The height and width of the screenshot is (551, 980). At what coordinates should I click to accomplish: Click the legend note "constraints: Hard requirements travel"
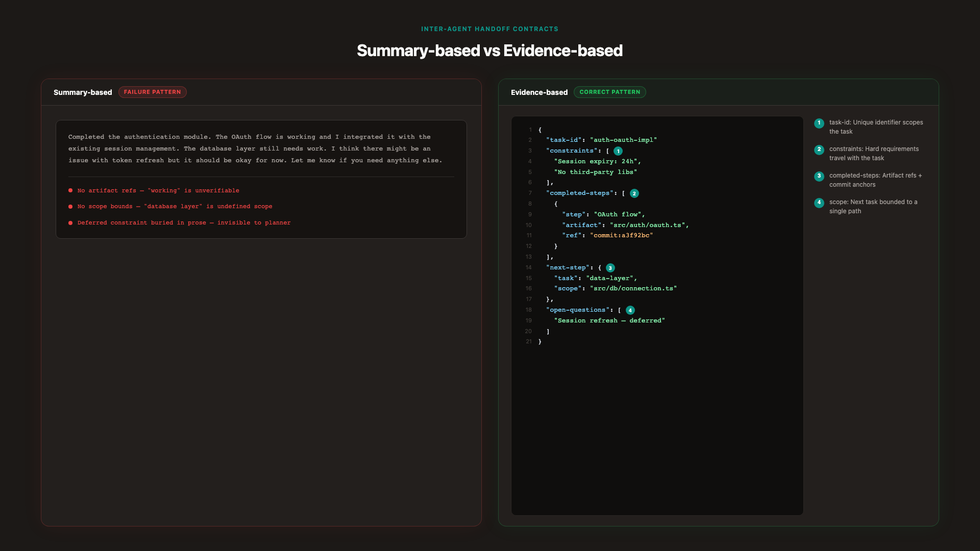click(x=874, y=154)
